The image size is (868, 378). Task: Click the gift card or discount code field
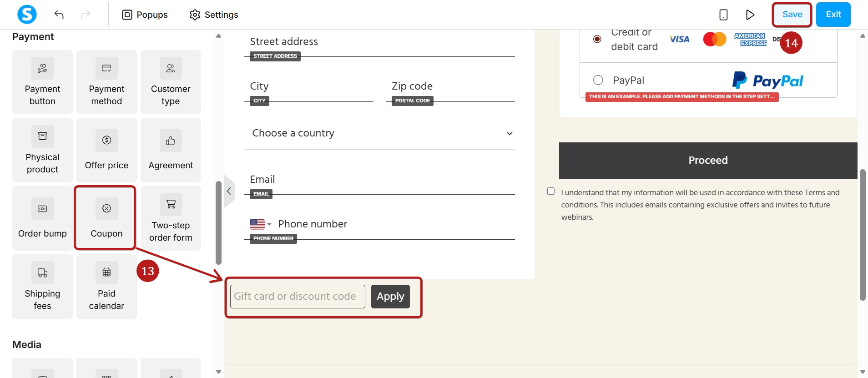coord(298,297)
